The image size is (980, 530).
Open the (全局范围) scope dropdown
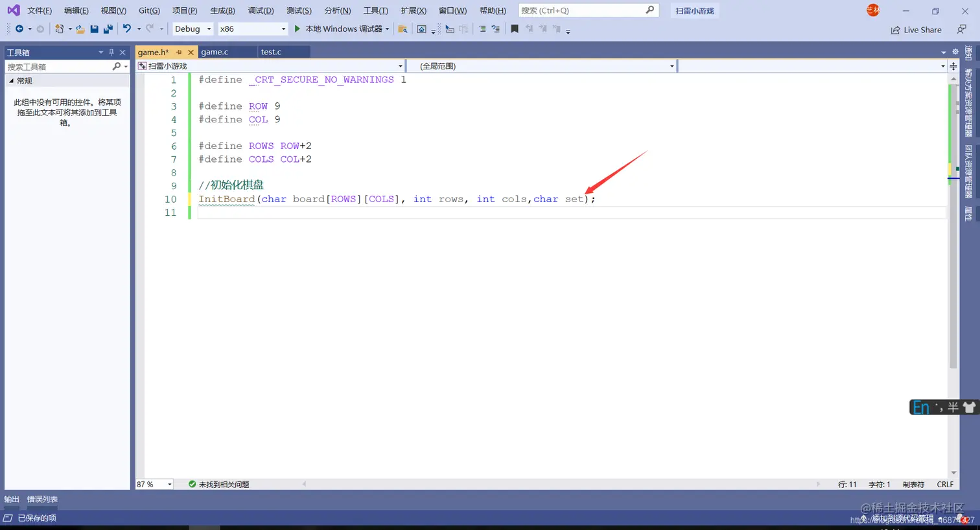542,66
